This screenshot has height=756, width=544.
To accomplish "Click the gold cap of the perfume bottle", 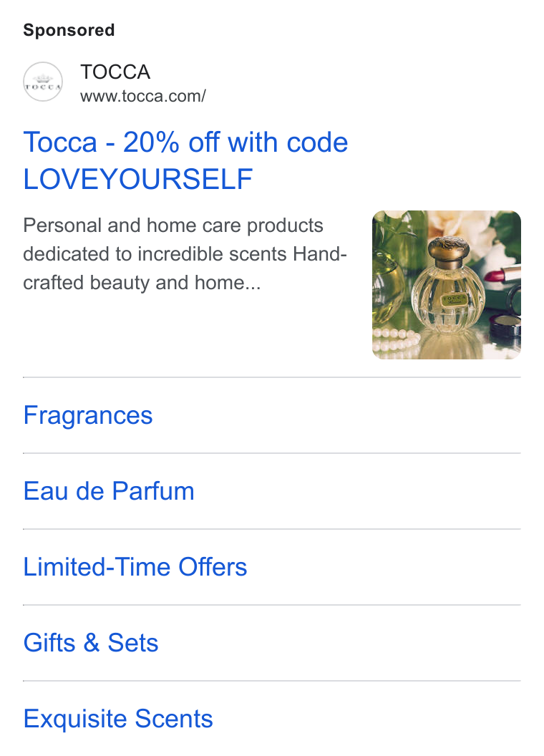I will [x=448, y=251].
